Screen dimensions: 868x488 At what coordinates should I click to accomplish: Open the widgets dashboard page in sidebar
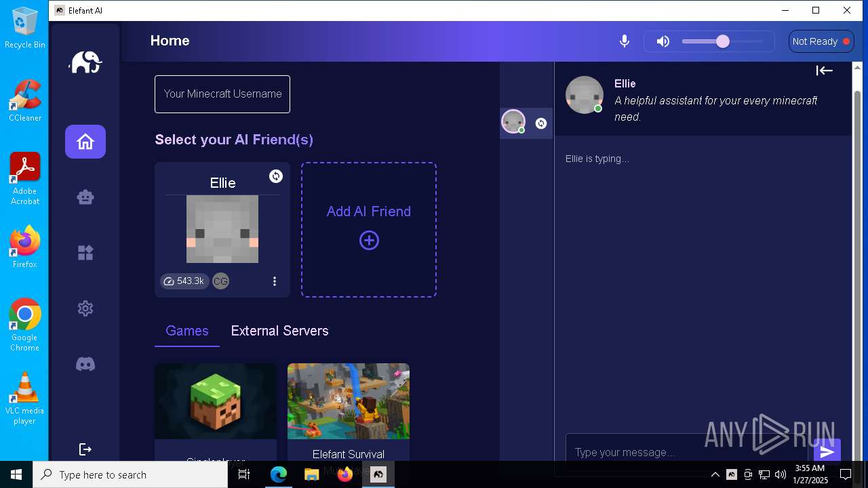(x=85, y=253)
